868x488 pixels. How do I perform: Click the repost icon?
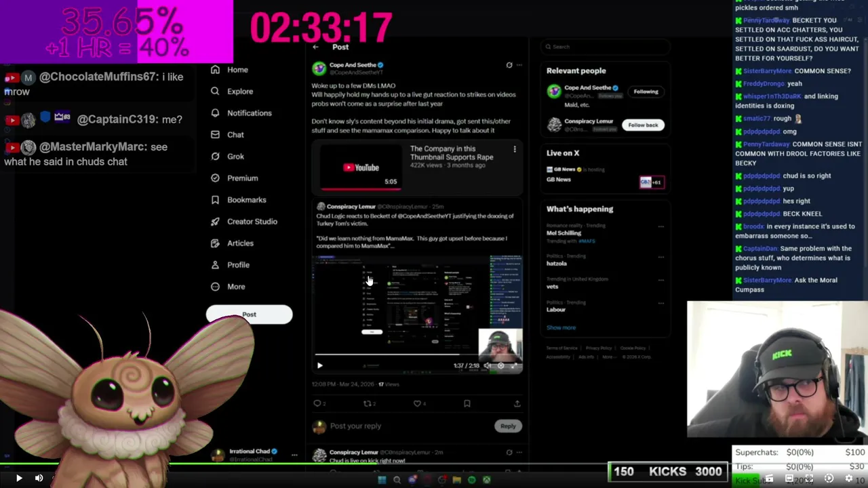click(367, 403)
